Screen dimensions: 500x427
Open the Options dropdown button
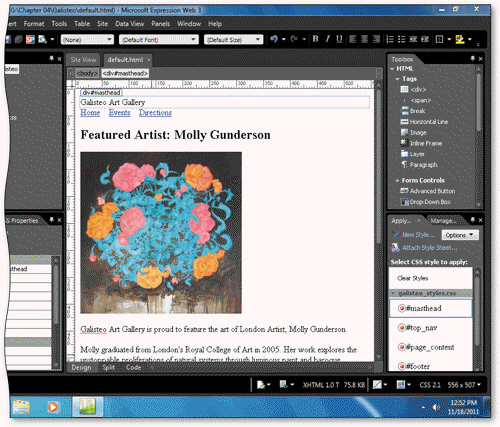tap(460, 235)
